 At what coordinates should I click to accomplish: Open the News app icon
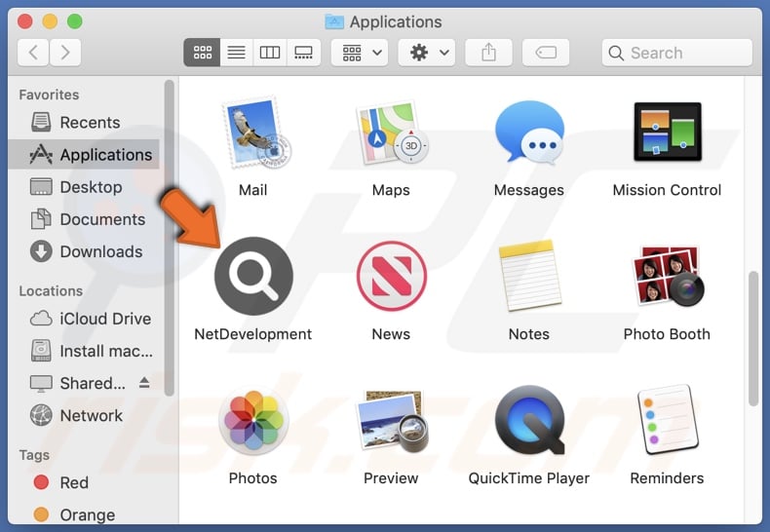(392, 276)
